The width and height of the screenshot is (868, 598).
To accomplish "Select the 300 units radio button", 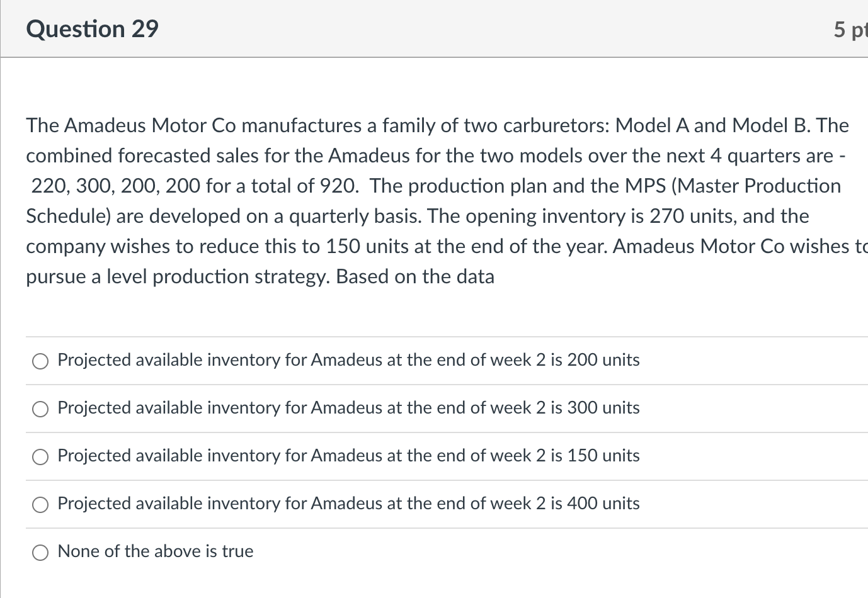I will 40,409.
